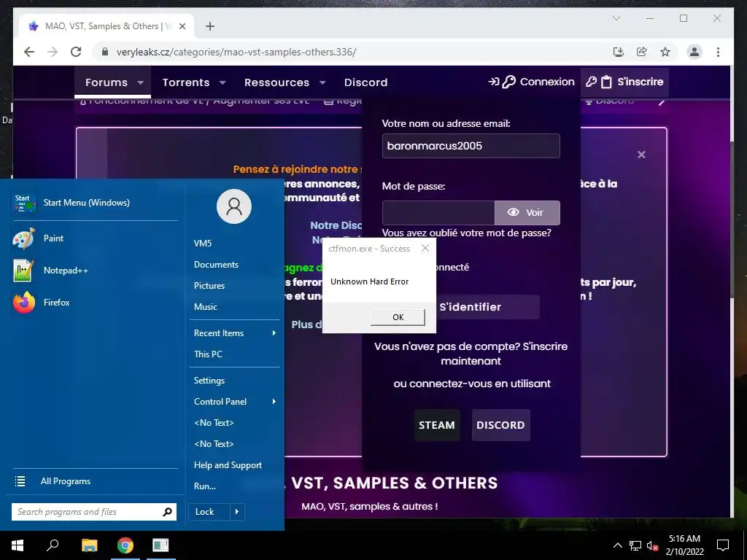Click the Connexion link in header
The width and height of the screenshot is (747, 560).
click(x=532, y=82)
